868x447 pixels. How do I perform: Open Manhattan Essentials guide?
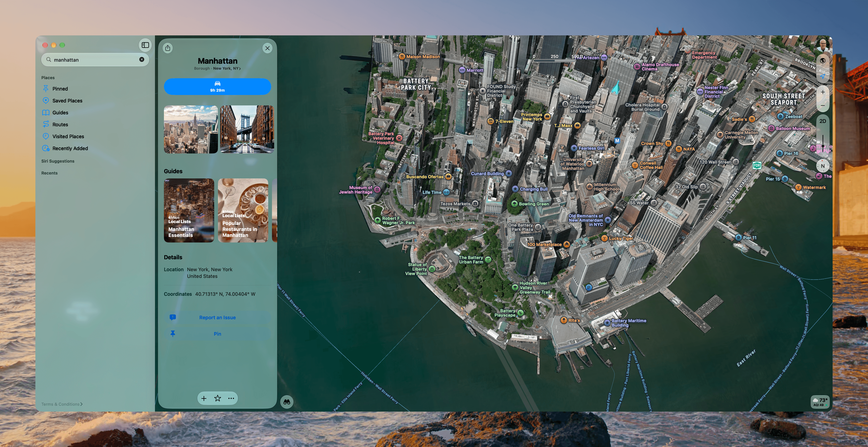(x=189, y=210)
